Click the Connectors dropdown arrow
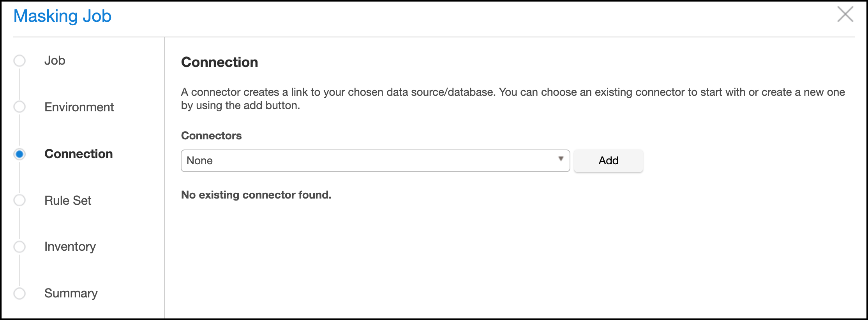868x320 pixels. click(x=561, y=159)
